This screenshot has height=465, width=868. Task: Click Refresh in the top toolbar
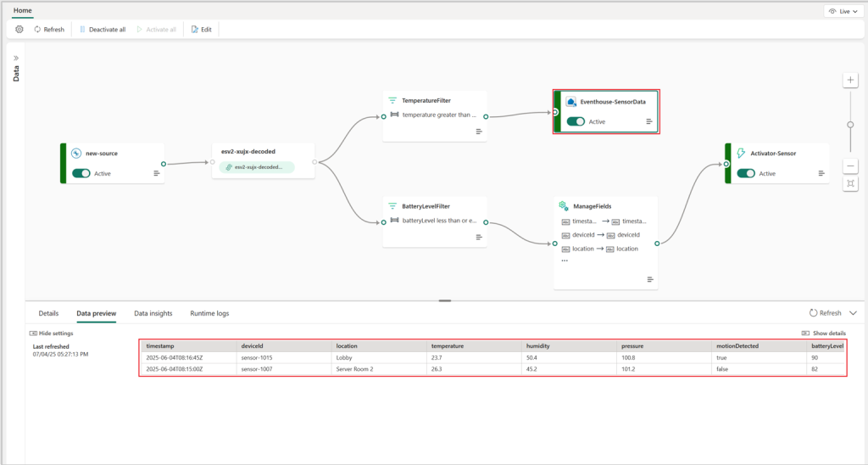pyautogui.click(x=49, y=30)
